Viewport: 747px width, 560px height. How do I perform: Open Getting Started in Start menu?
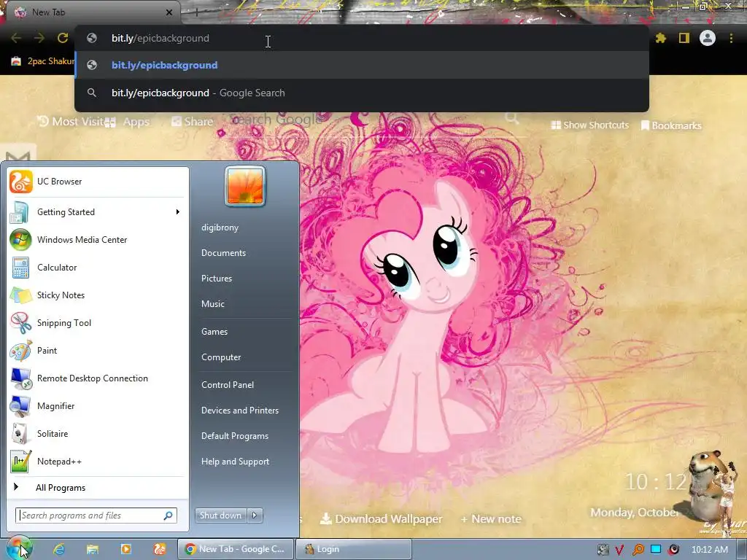[97, 212]
